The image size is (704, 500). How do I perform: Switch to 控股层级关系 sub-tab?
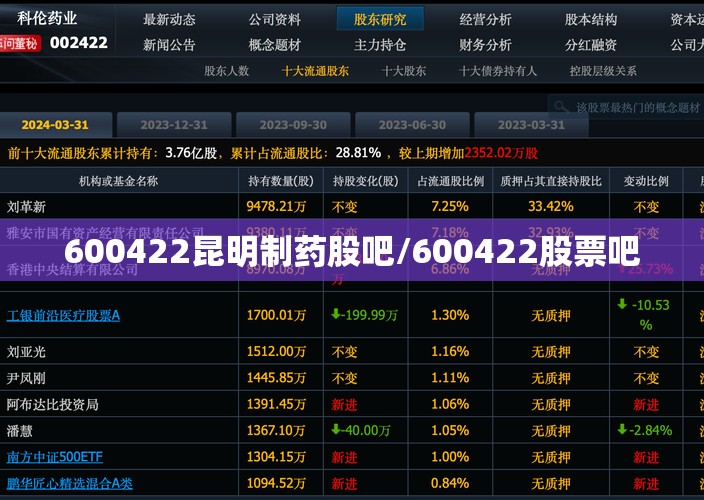(x=603, y=71)
